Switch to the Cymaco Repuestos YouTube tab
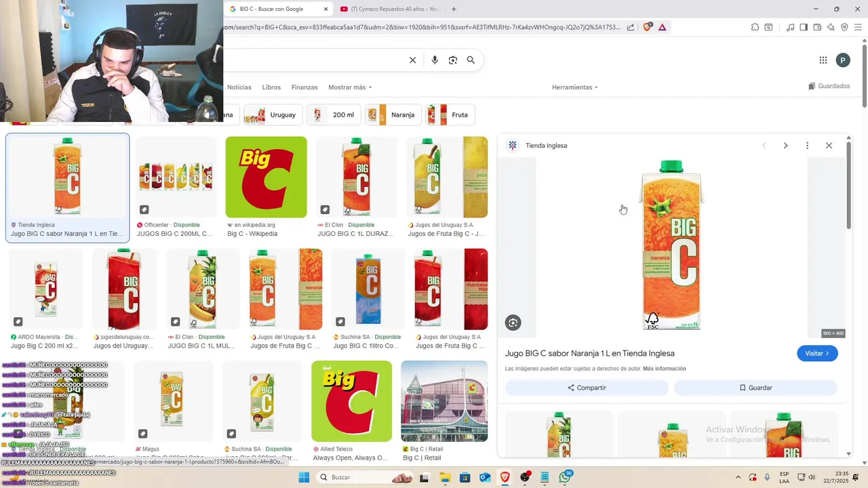Image resolution: width=868 pixels, height=488 pixels. (390, 9)
